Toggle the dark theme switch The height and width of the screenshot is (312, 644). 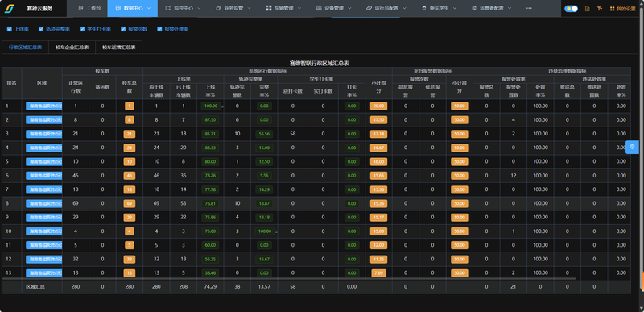pyautogui.click(x=571, y=9)
